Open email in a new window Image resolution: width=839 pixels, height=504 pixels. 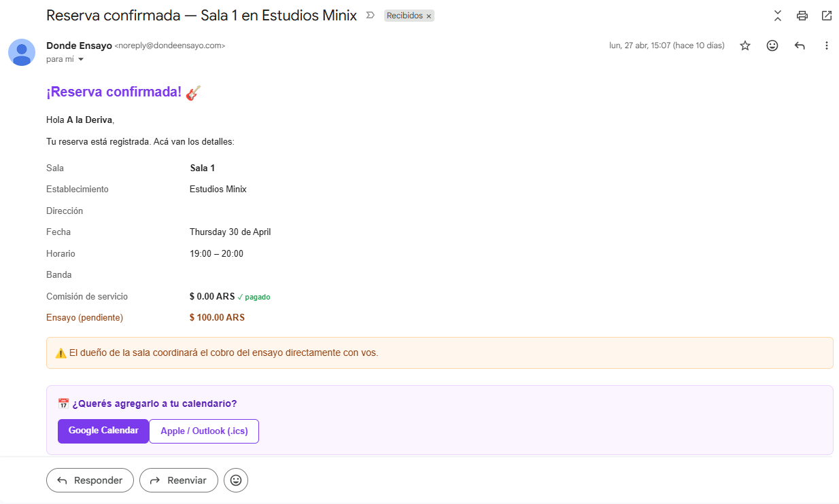tap(827, 16)
